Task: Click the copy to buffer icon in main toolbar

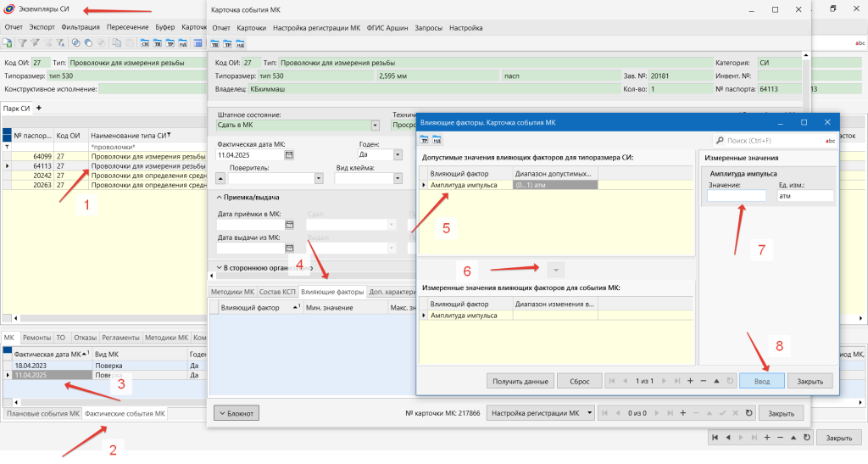Action: coord(116,42)
